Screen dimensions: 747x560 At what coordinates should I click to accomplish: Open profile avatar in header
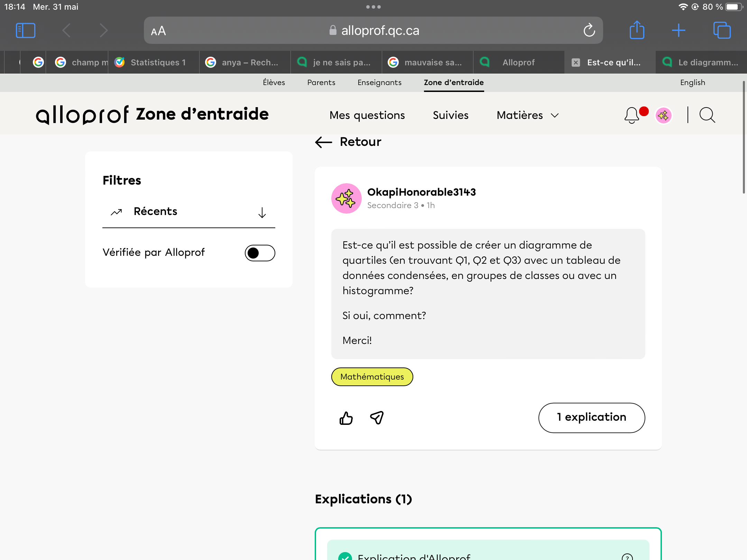point(663,115)
